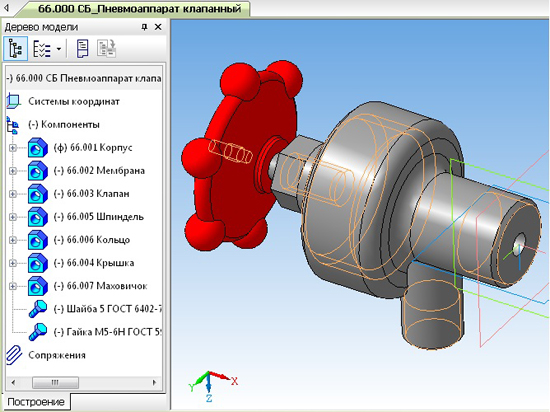Viewport: 550px width, 412px height.
Task: Click the tree composition list icon
Action: click(42, 48)
